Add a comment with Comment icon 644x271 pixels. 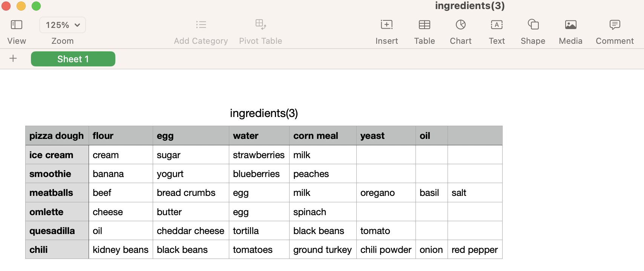click(615, 25)
